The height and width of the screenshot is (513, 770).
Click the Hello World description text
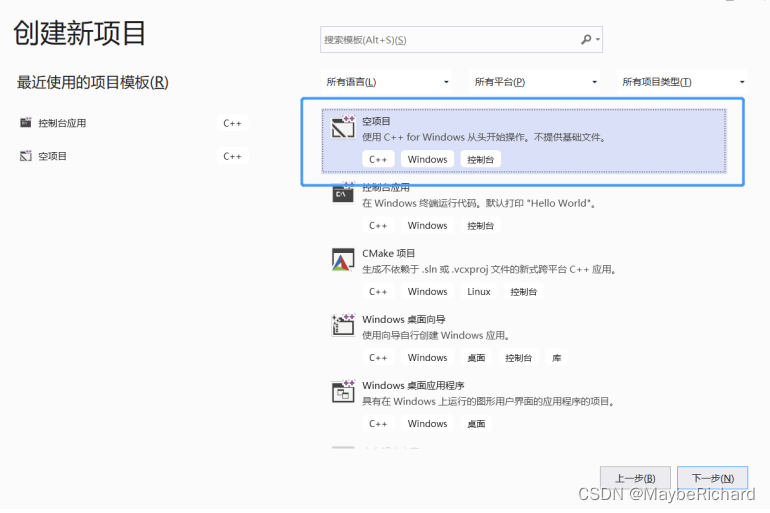point(479,203)
